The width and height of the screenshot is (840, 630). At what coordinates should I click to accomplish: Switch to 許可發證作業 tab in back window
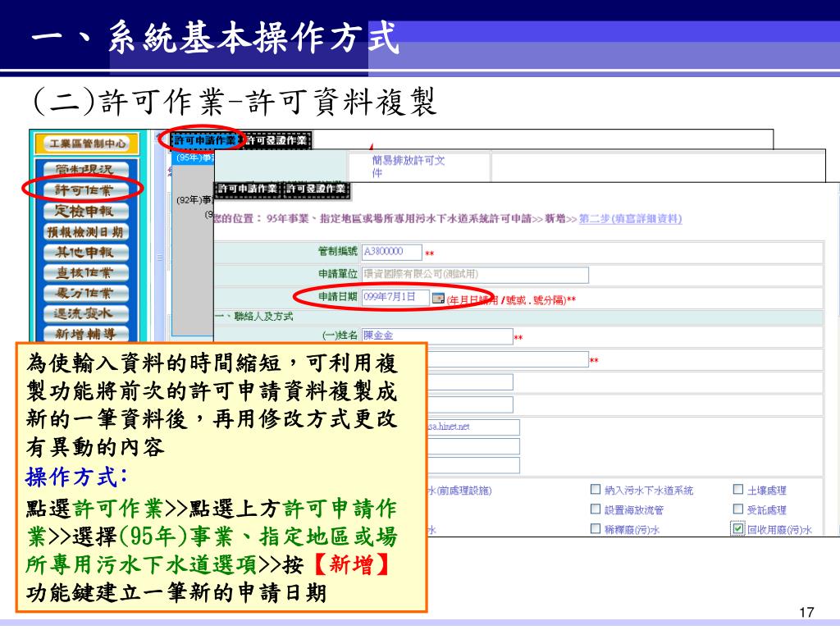click(x=277, y=140)
